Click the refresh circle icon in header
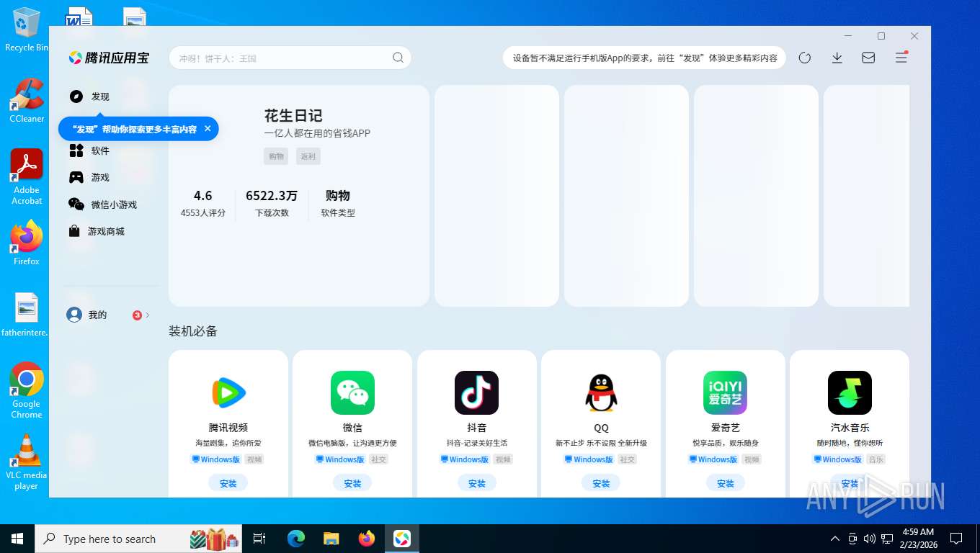Image resolution: width=980 pixels, height=553 pixels. [x=805, y=58]
